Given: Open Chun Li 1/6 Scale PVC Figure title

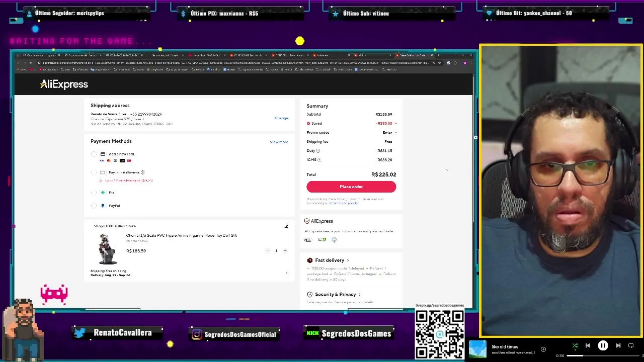Looking at the screenshot, I should click(182, 235).
